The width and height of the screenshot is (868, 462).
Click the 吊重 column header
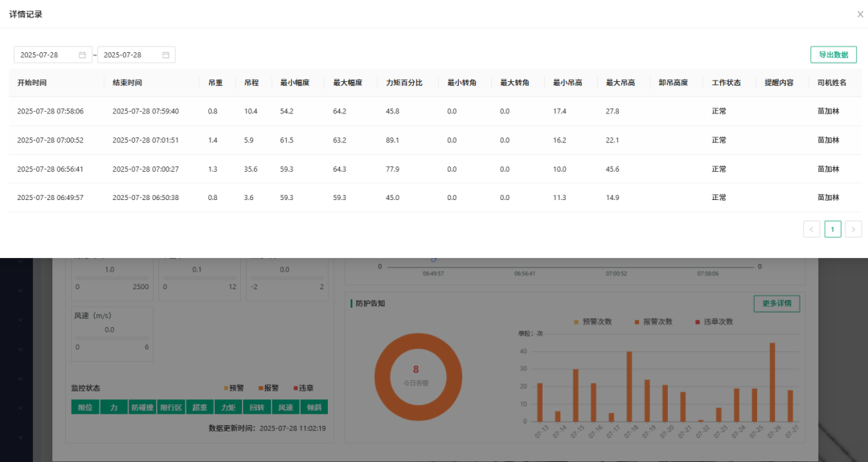(215, 83)
